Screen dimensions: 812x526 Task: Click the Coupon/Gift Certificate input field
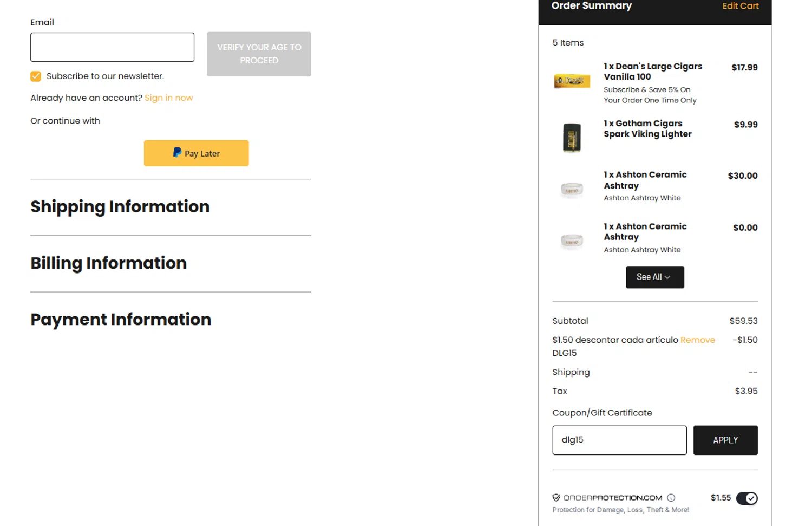click(x=619, y=440)
